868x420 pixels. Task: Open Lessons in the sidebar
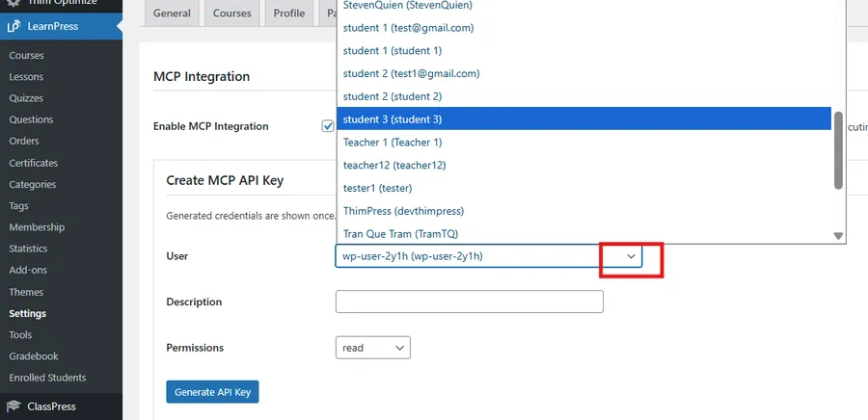coord(26,77)
